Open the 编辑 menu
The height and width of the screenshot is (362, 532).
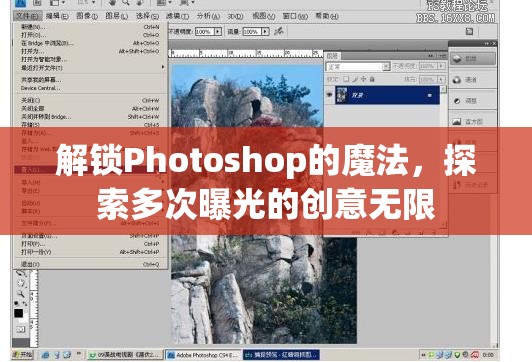pos(57,16)
